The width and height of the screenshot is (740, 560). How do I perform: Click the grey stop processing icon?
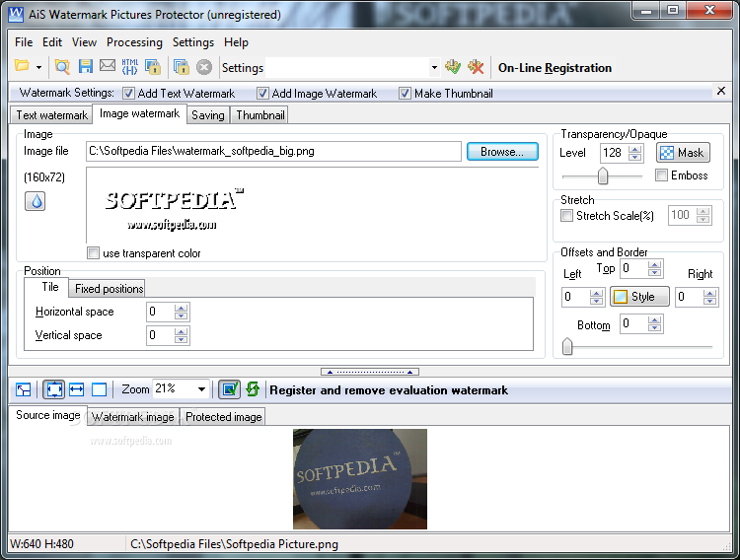pyautogui.click(x=204, y=67)
